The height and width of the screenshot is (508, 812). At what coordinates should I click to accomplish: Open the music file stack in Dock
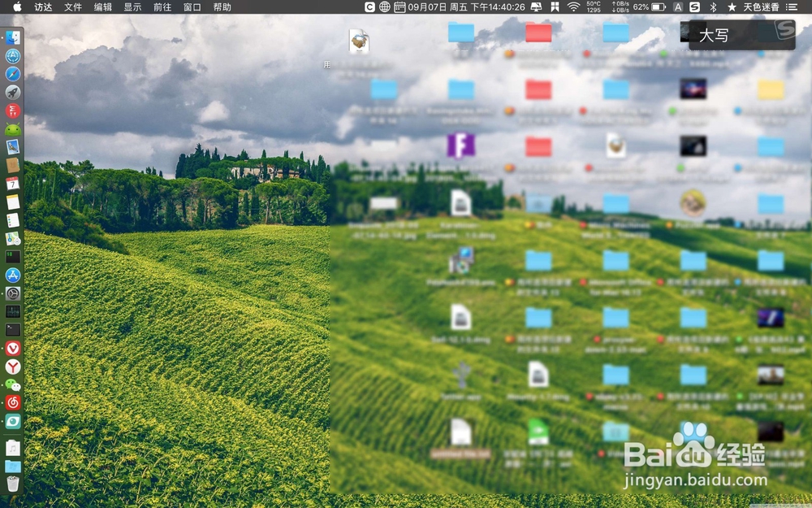pyautogui.click(x=13, y=448)
